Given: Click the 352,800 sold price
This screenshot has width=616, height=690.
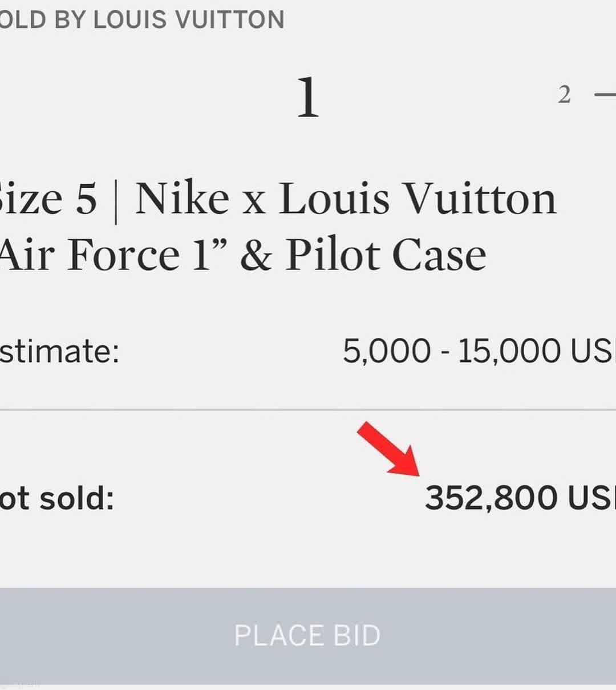Looking at the screenshot, I should click(491, 498).
